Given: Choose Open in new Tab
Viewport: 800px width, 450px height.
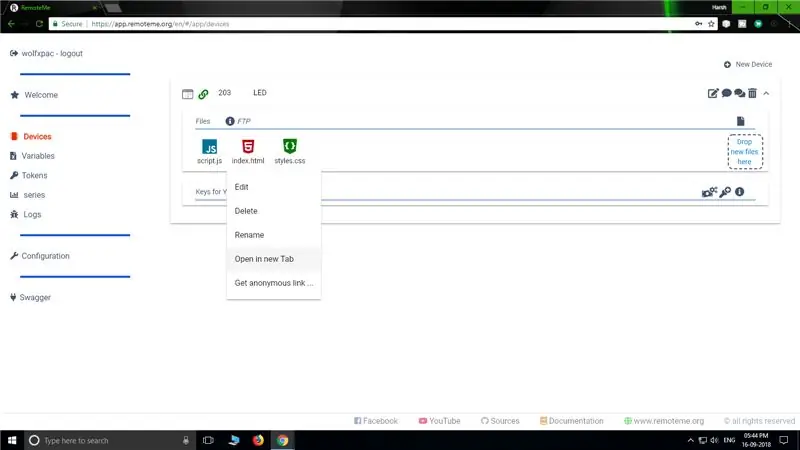Looking at the screenshot, I should click(x=273, y=259).
